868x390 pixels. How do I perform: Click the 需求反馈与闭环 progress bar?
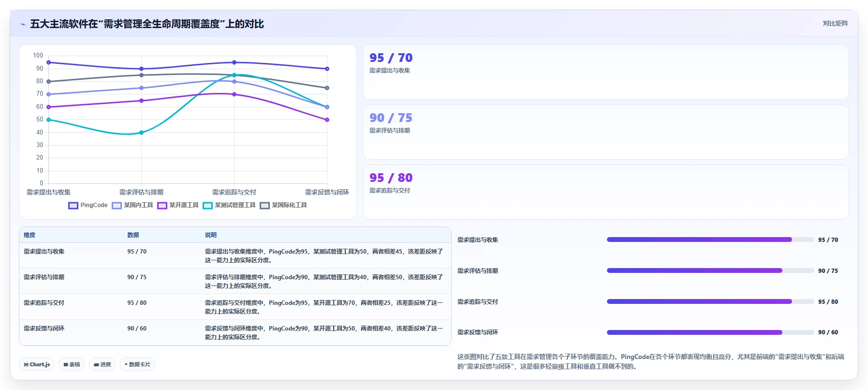tap(710, 332)
